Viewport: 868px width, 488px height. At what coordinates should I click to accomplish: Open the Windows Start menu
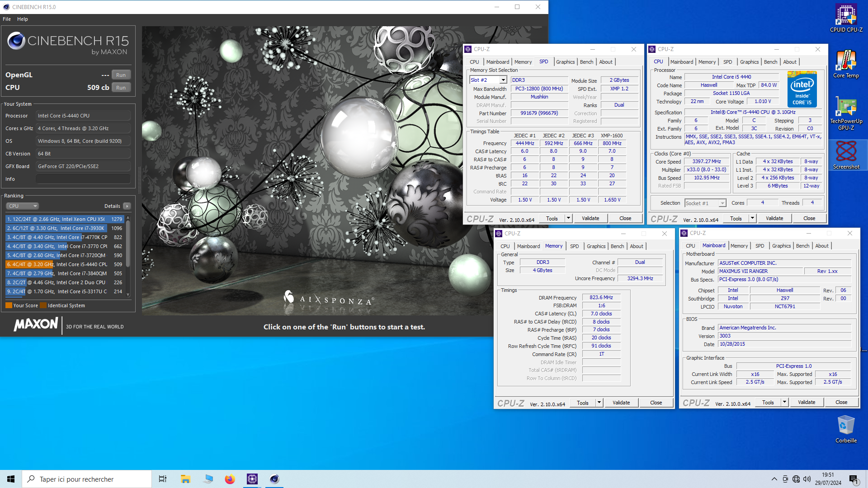coord(11,479)
